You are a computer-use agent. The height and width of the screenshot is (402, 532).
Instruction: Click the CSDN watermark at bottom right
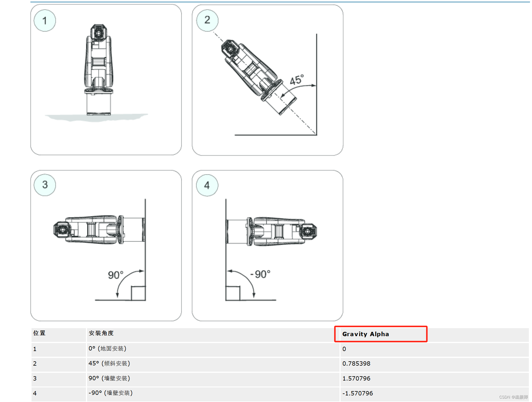[x=513, y=397]
